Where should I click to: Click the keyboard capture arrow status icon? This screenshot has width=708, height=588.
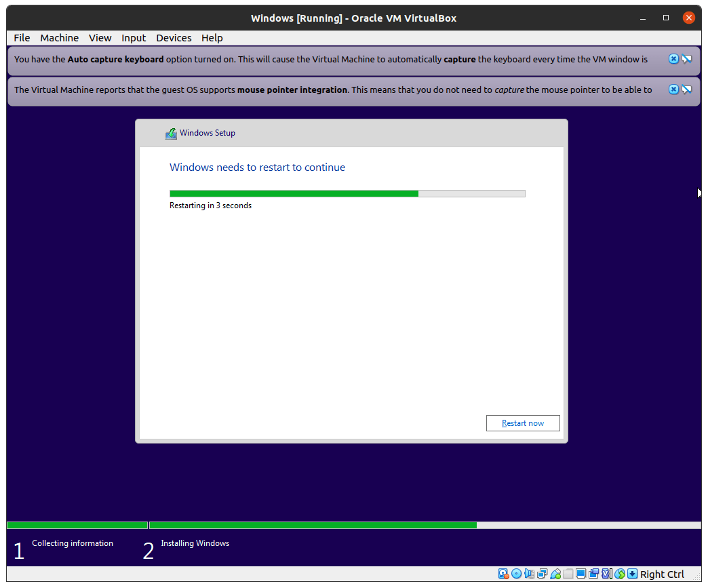(633, 574)
